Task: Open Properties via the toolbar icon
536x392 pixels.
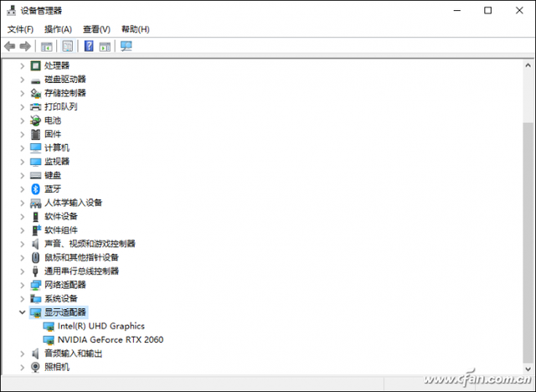Action: coord(68,46)
